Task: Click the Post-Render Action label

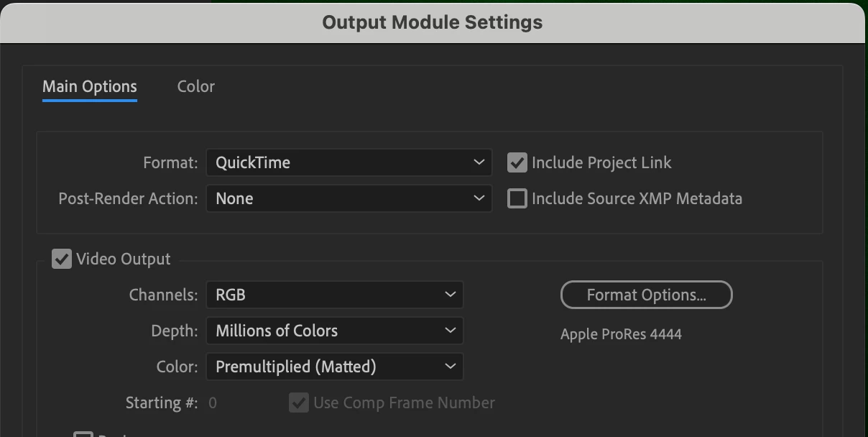Action: pyautogui.click(x=128, y=198)
